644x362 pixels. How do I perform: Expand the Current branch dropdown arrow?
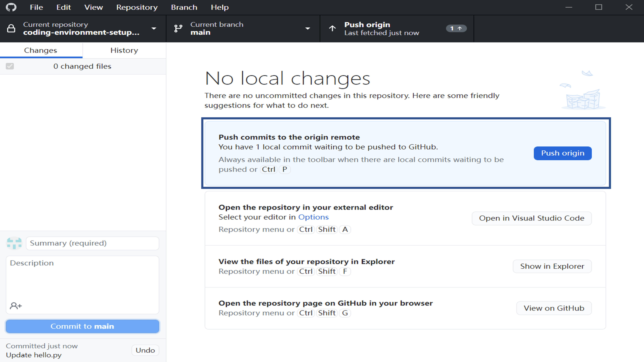308,28
